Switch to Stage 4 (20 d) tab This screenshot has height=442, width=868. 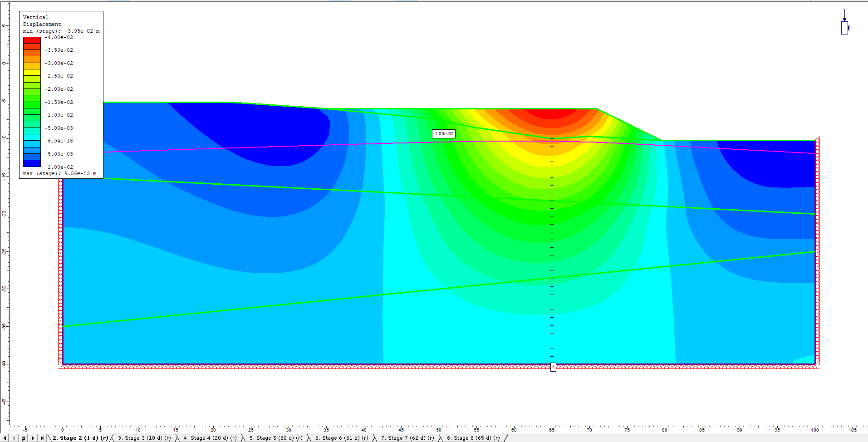[210, 438]
